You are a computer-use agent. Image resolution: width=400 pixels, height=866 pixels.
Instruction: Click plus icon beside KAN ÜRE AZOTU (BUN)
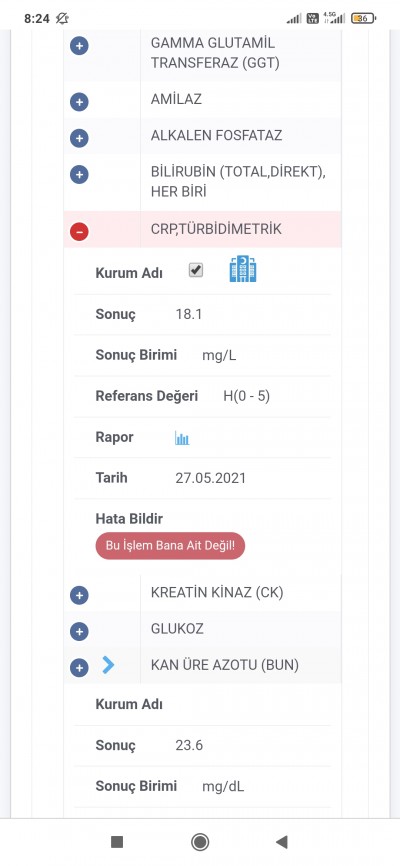79,668
